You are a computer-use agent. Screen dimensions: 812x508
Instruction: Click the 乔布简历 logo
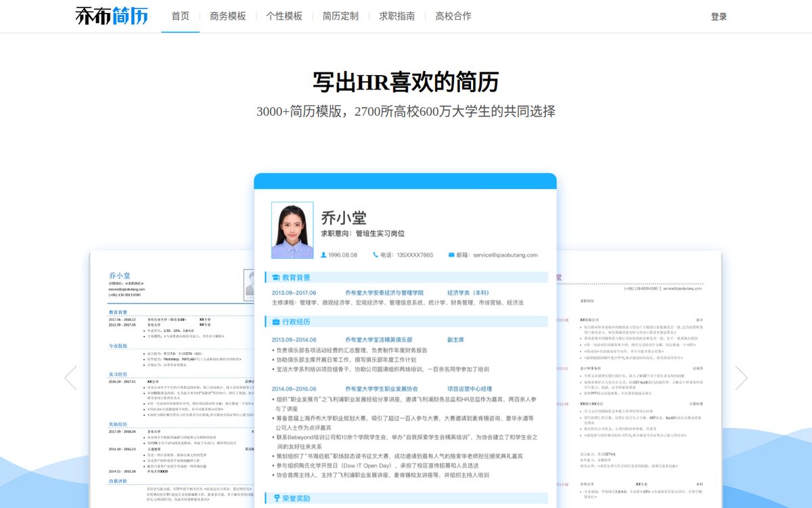tap(112, 16)
